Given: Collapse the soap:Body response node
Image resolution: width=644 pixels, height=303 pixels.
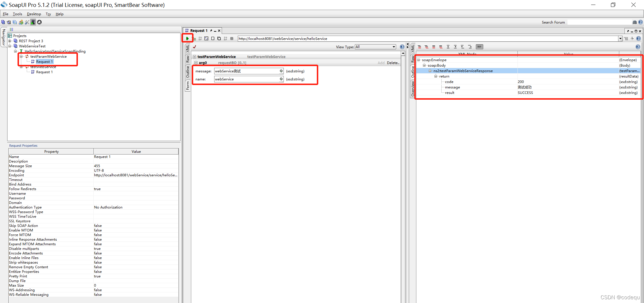Looking at the screenshot, I should click(x=424, y=65).
